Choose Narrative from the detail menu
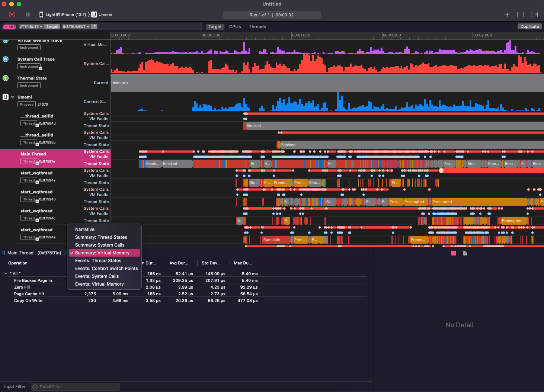Viewport: 544px width, 392px height. pyautogui.click(x=104, y=229)
